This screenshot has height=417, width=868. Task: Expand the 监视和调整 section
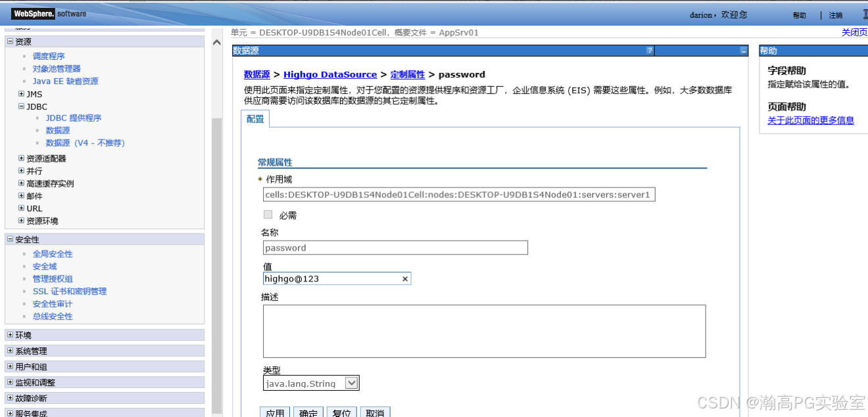[x=10, y=382]
